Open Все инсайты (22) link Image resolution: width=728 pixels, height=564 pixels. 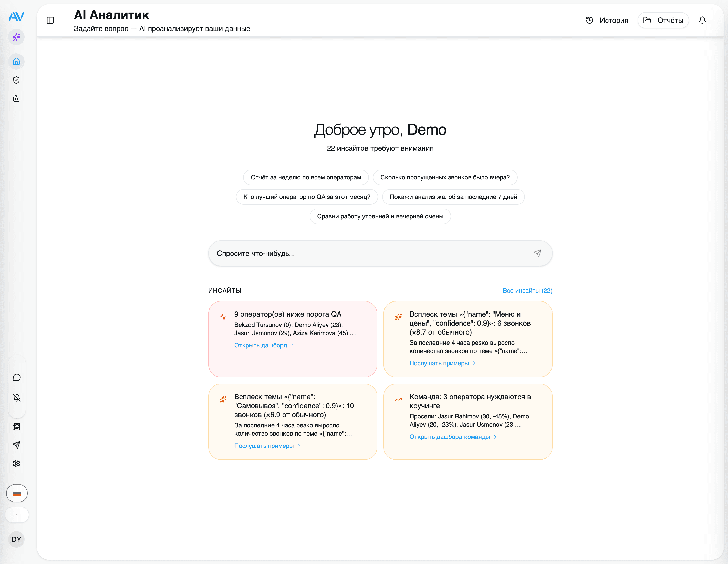[527, 290]
